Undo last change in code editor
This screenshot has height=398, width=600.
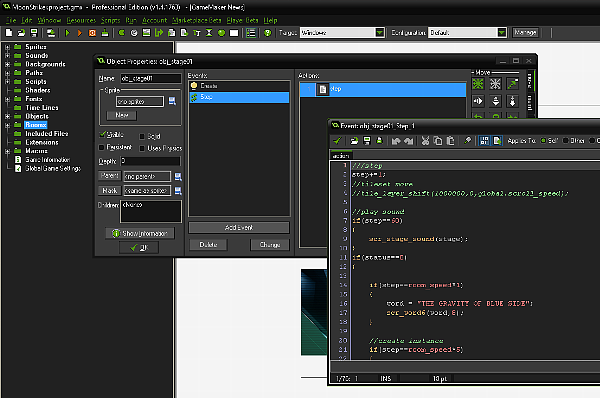coord(396,141)
